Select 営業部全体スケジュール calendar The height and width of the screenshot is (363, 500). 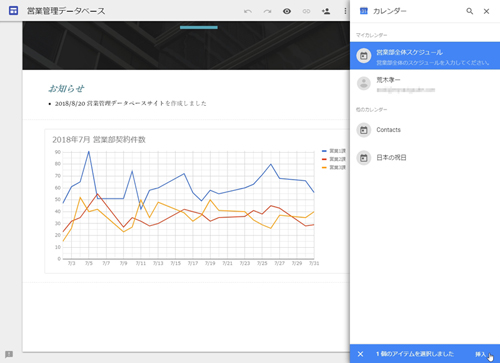coord(425,56)
